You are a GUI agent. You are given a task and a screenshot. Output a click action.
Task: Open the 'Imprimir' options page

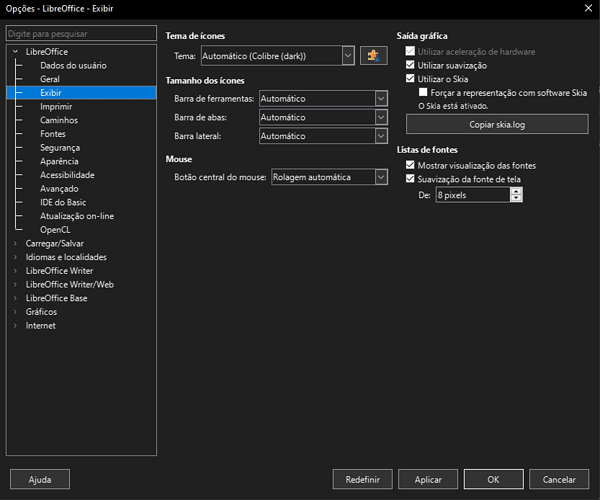tap(56, 106)
